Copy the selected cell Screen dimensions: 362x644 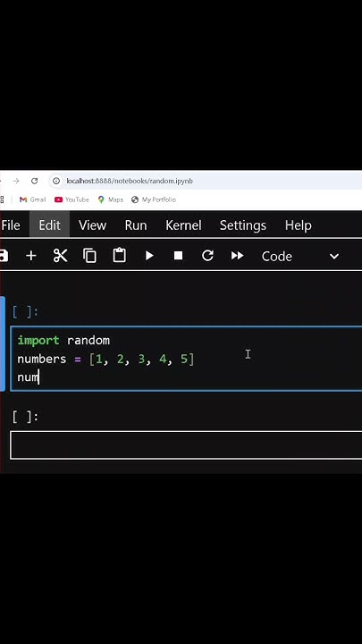[89, 256]
